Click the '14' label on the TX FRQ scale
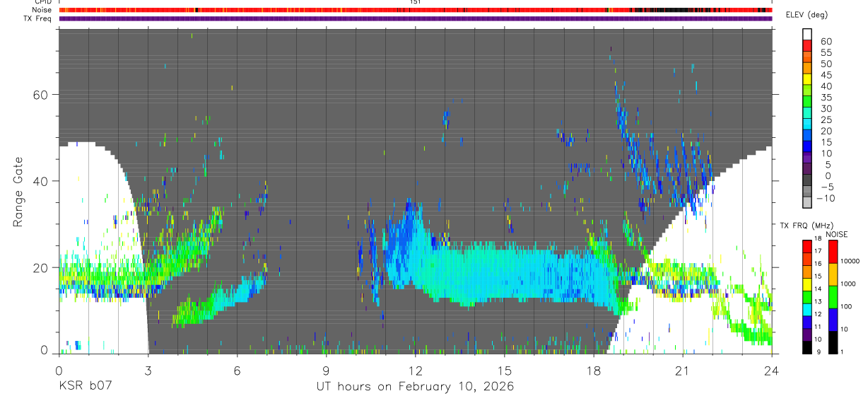 819,289
